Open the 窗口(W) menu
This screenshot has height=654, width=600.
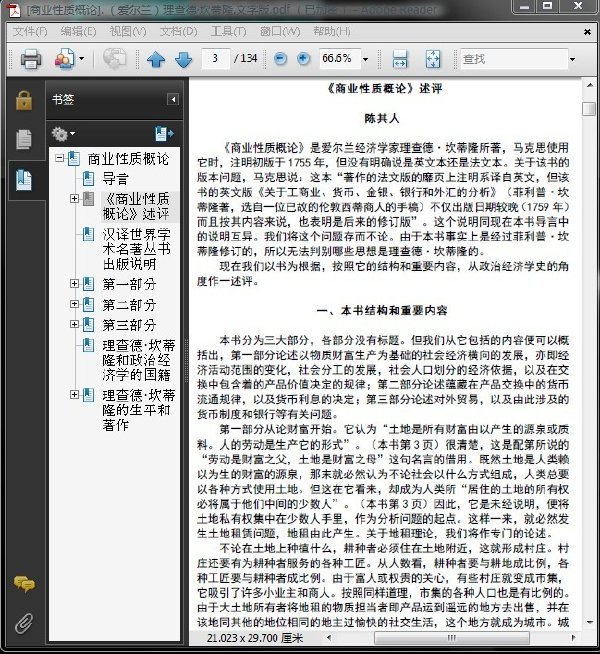[280, 31]
